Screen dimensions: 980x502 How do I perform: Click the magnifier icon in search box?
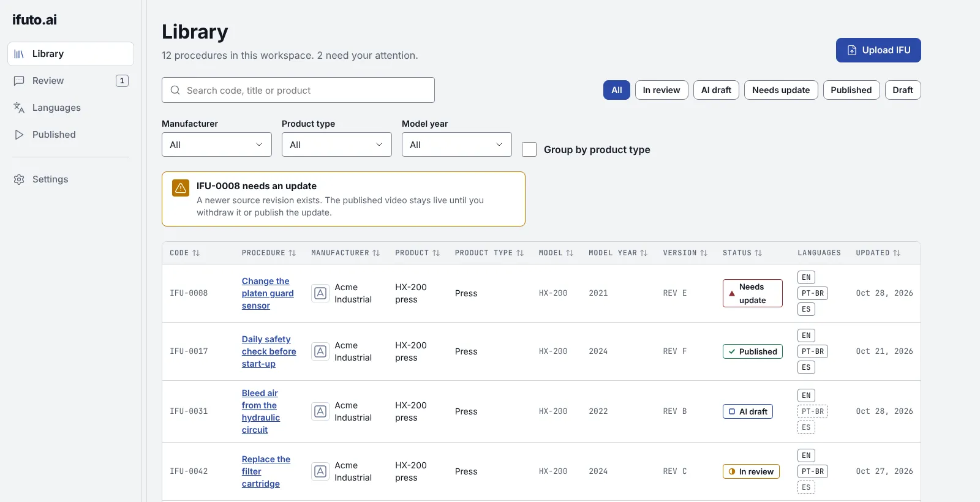(175, 90)
